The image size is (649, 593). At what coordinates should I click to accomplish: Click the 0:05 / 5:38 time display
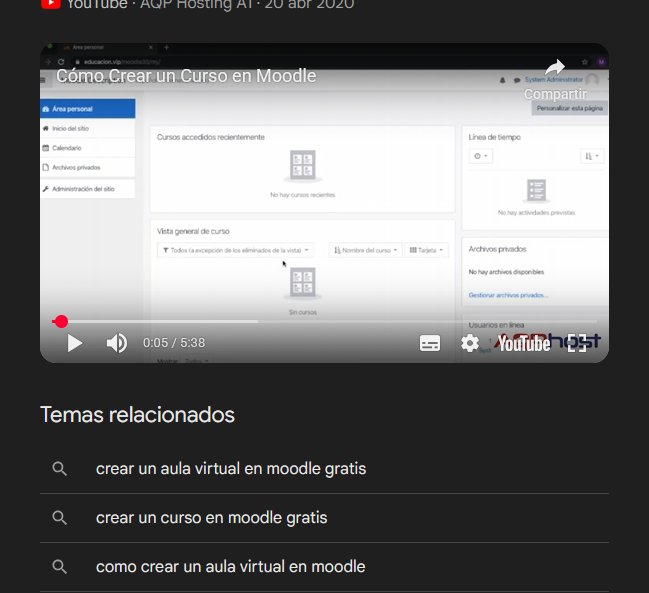(x=174, y=343)
